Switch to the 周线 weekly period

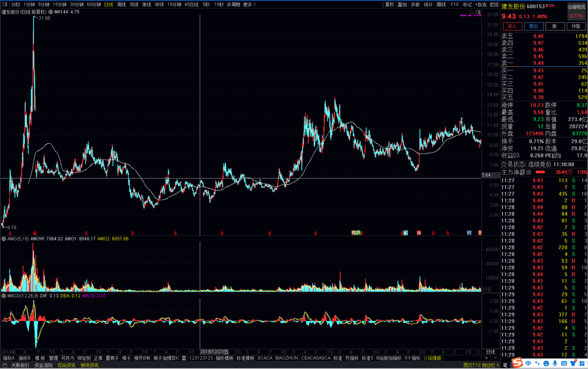pos(121,4)
